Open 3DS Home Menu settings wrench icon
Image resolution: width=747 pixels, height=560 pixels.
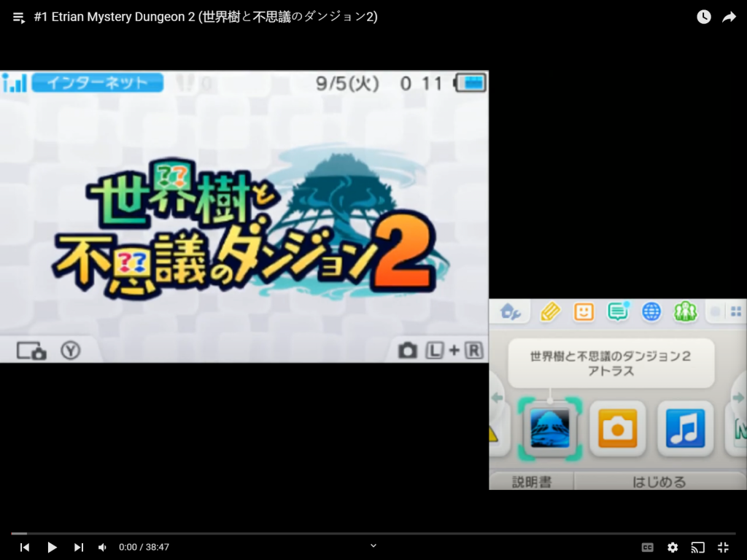[x=510, y=312]
